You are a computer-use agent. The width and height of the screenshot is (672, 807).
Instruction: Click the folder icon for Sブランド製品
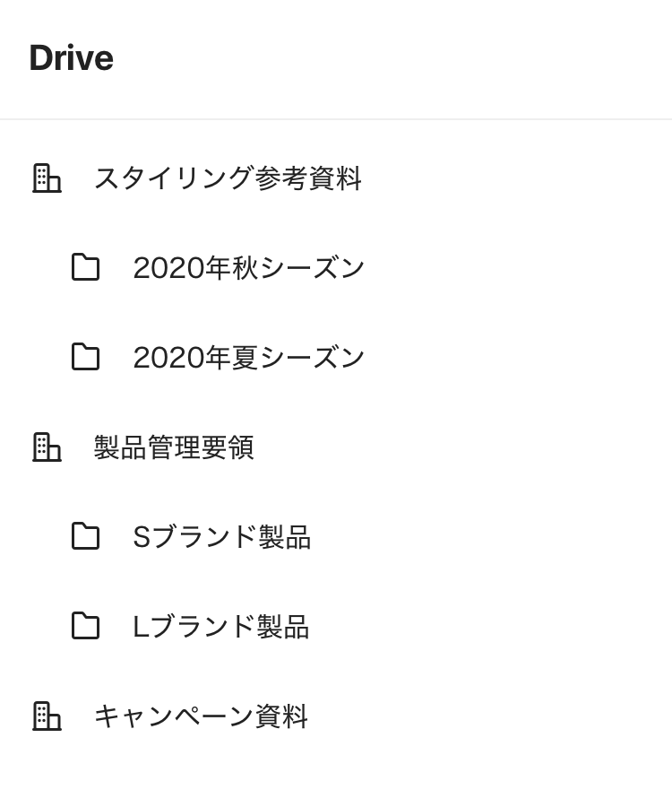click(x=85, y=536)
